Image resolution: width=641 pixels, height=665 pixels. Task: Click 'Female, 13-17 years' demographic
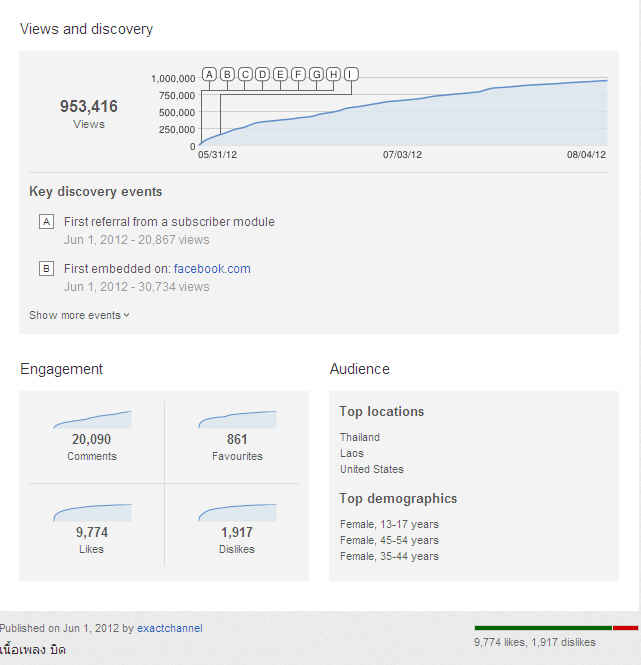389,524
